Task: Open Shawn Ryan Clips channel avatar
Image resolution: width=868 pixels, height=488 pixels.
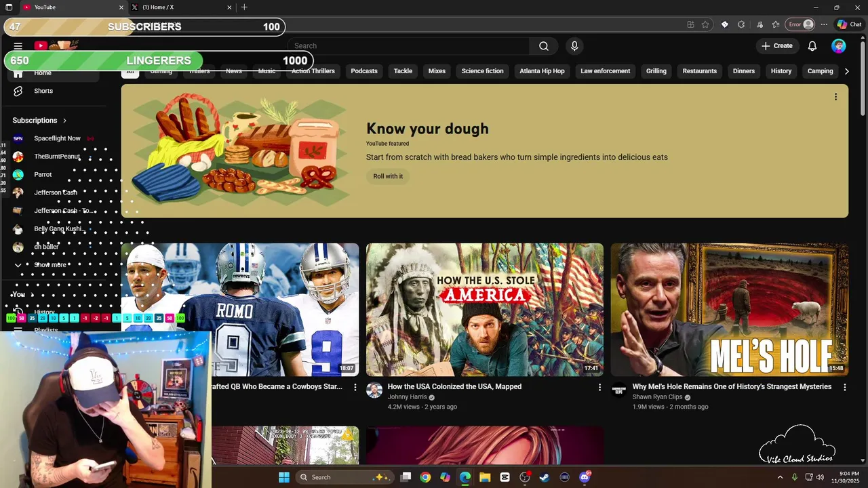Action: click(618, 390)
